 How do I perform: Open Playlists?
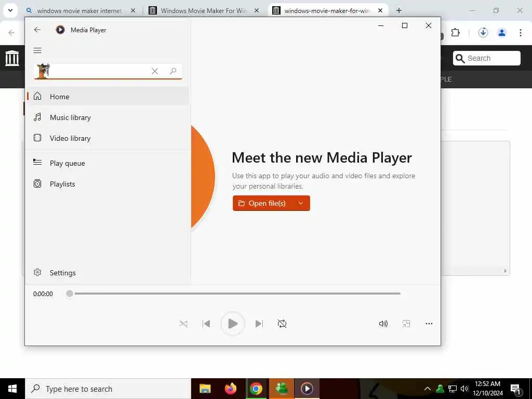pyautogui.click(x=108, y=184)
